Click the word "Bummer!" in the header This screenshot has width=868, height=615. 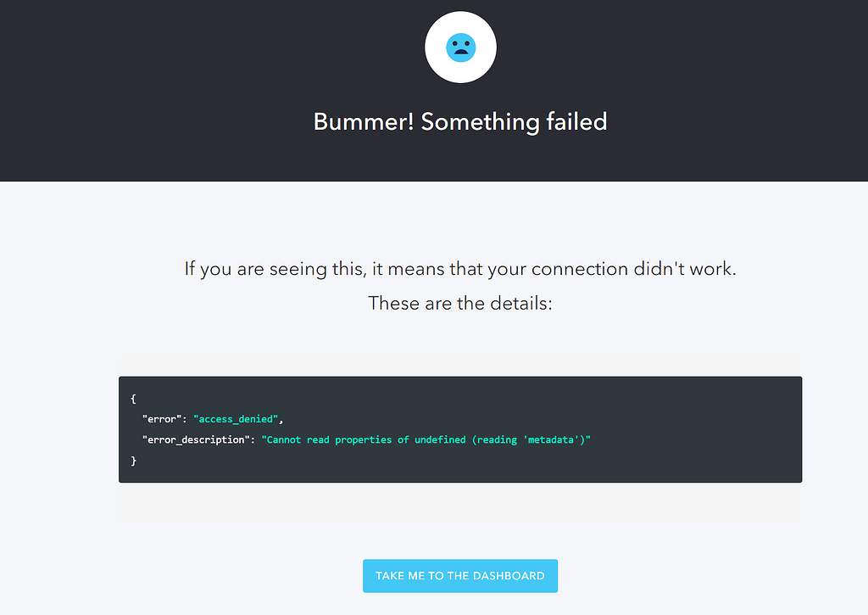click(364, 121)
